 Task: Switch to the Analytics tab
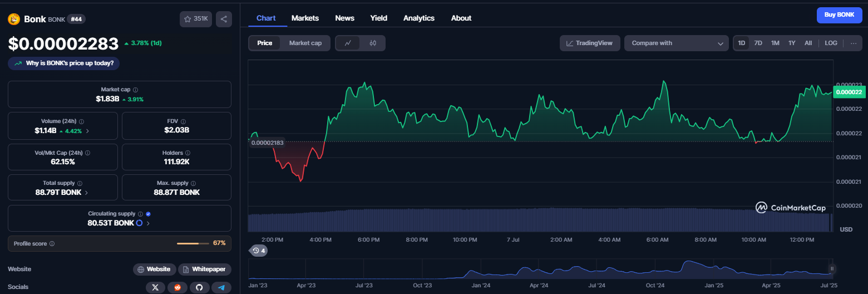coord(419,18)
